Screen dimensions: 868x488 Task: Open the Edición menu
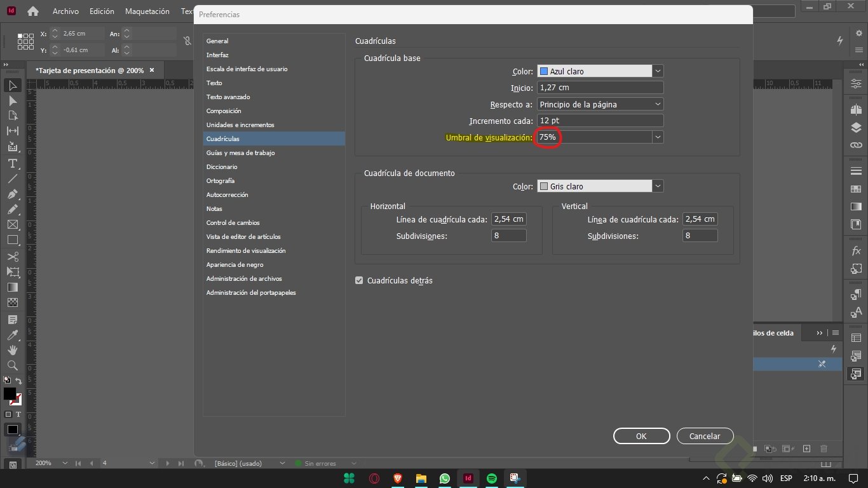pyautogui.click(x=102, y=11)
